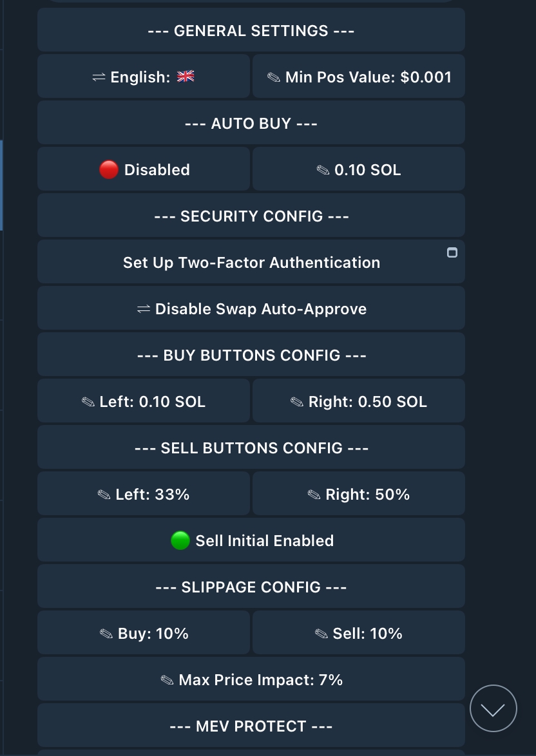Edit the Right 0.50 SOL buy button

click(359, 401)
